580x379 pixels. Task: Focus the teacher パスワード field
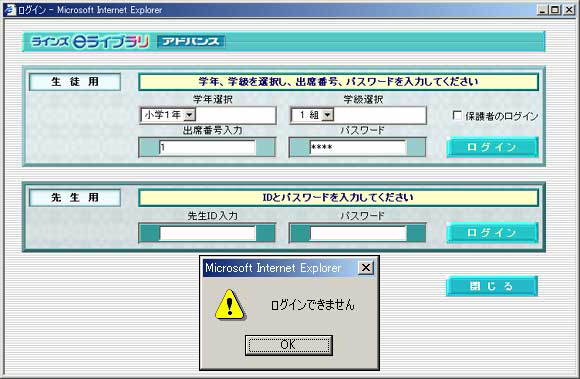(x=358, y=233)
